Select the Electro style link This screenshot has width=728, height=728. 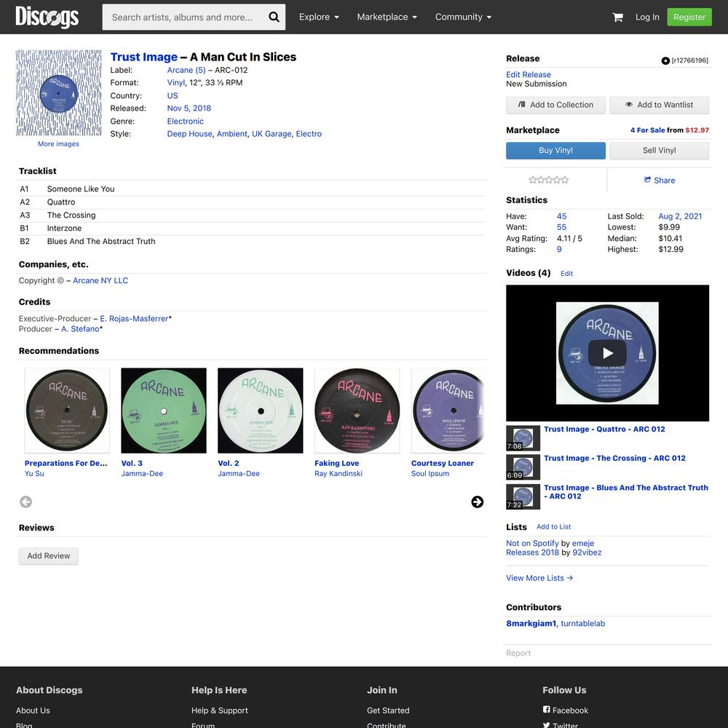pyautogui.click(x=309, y=134)
